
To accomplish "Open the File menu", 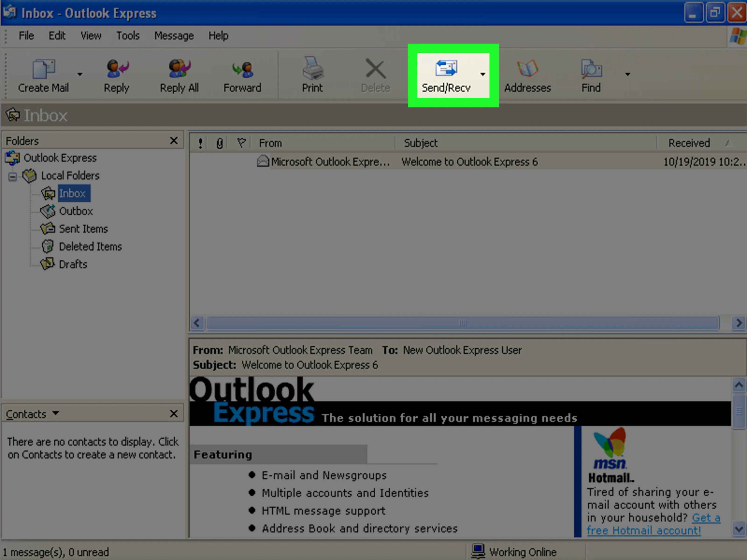I will [x=26, y=36].
